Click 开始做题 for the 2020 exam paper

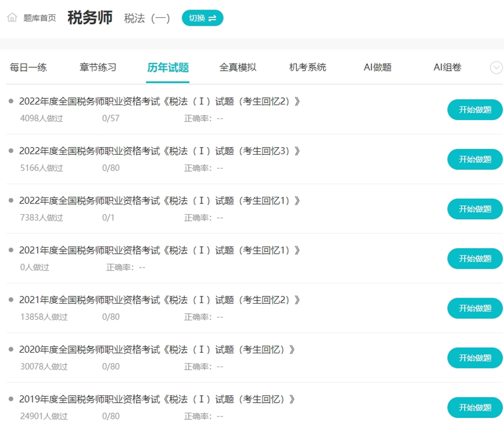pyautogui.click(x=475, y=358)
